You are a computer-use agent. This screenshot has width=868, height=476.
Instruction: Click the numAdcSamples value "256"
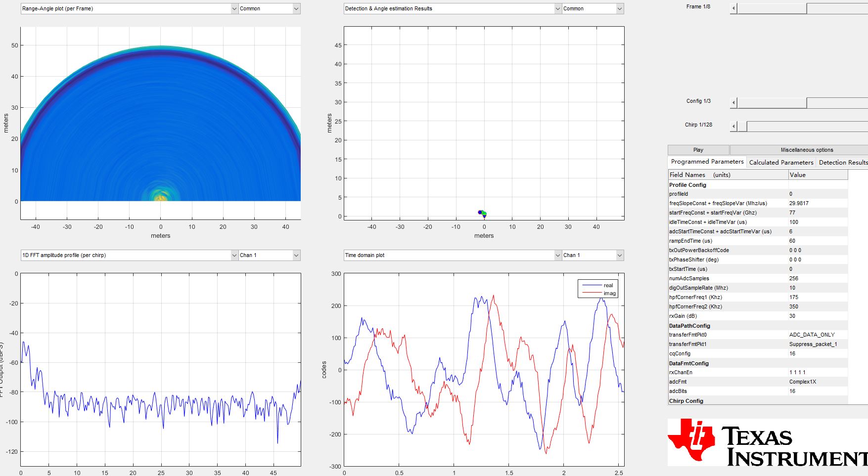794,278
